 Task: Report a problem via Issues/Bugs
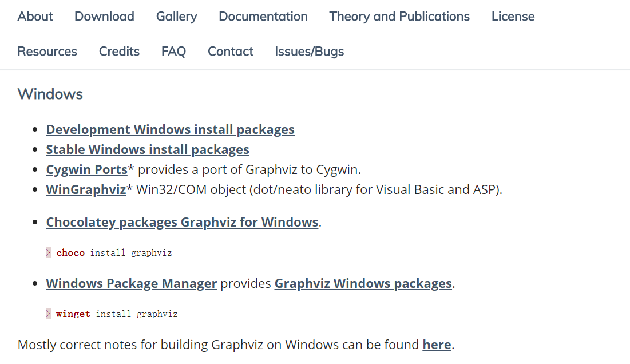click(309, 52)
